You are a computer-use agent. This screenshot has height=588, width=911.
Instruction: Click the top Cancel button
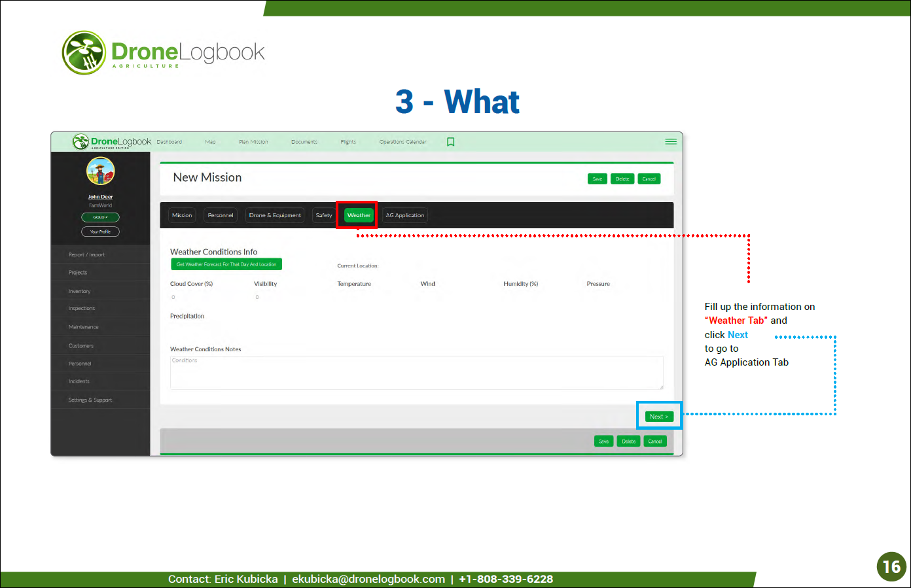coord(649,179)
